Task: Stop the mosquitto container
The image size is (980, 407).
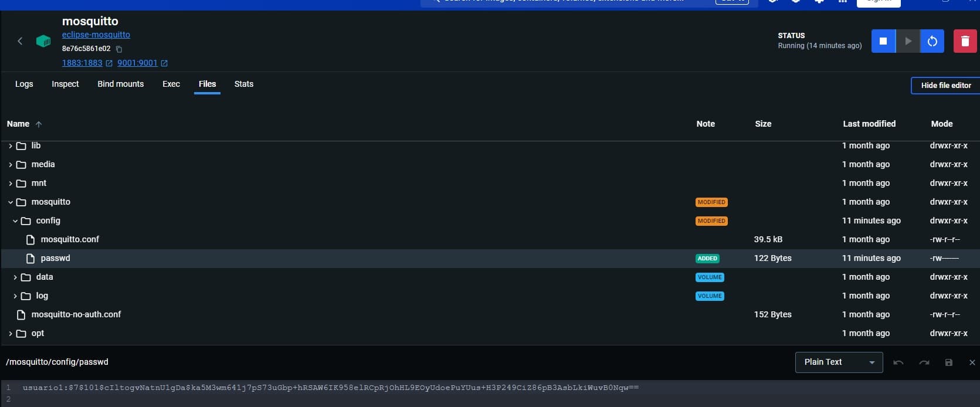Action: pos(883,41)
